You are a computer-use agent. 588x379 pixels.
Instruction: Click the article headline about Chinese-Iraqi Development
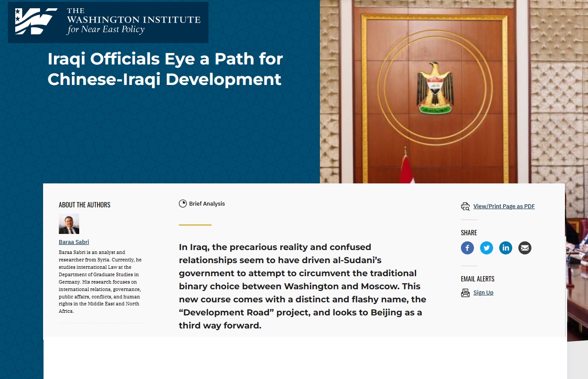(165, 69)
